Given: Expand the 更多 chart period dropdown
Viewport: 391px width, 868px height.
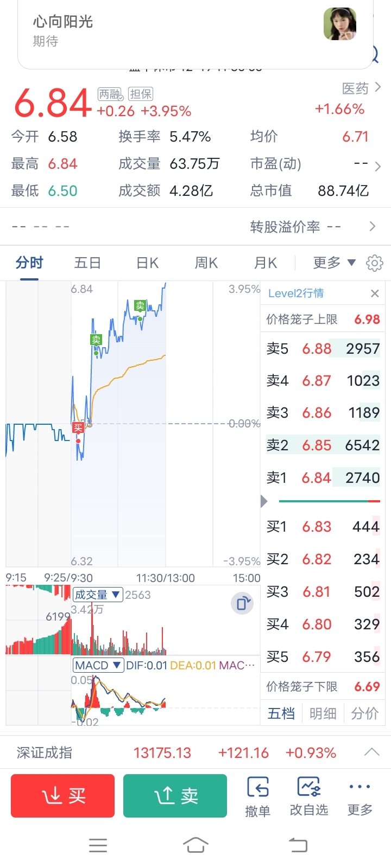Looking at the screenshot, I should [x=334, y=263].
